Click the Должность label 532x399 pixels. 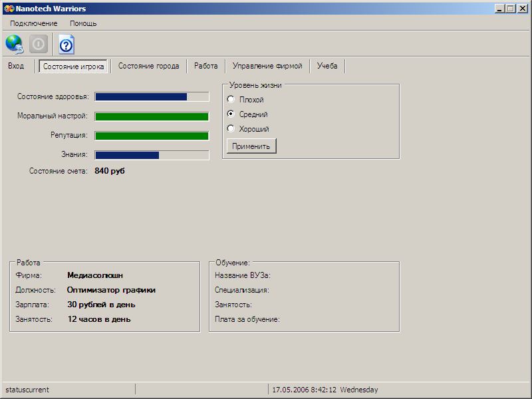click(36, 290)
